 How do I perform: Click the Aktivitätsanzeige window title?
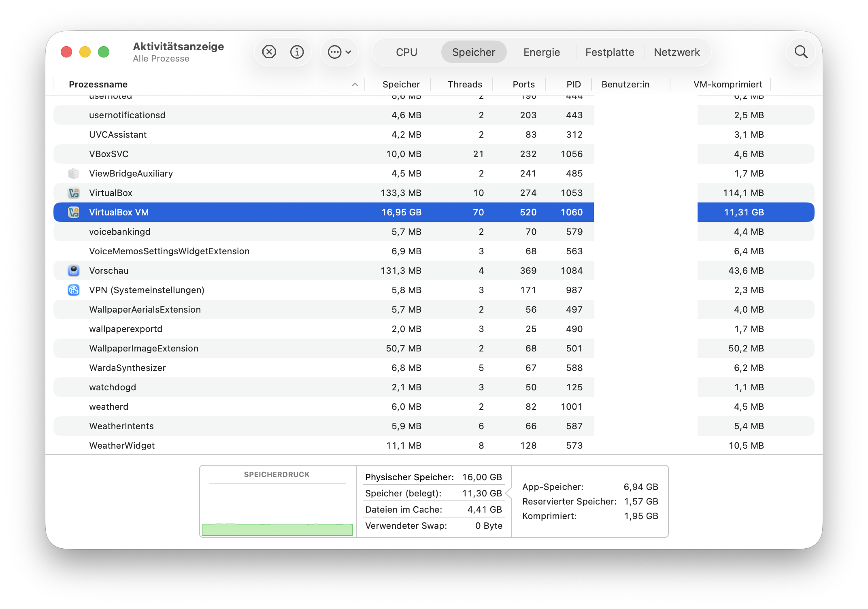pyautogui.click(x=179, y=47)
